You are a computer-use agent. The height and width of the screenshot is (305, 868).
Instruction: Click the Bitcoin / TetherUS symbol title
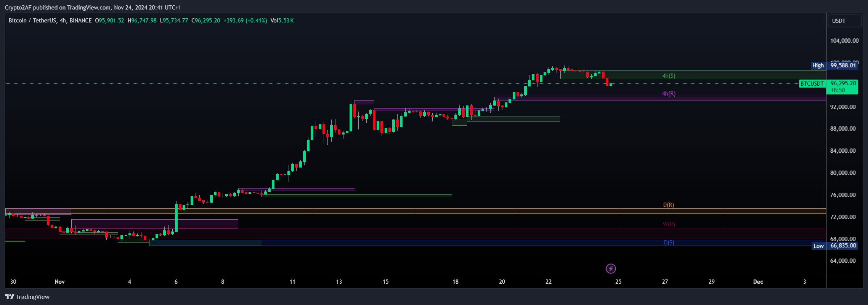(x=50, y=21)
